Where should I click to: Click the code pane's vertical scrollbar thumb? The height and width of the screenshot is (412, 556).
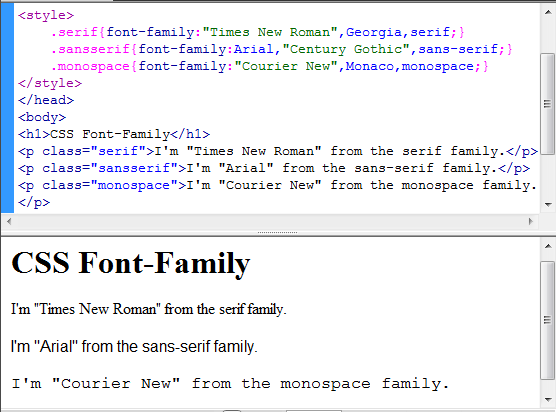tap(548, 104)
